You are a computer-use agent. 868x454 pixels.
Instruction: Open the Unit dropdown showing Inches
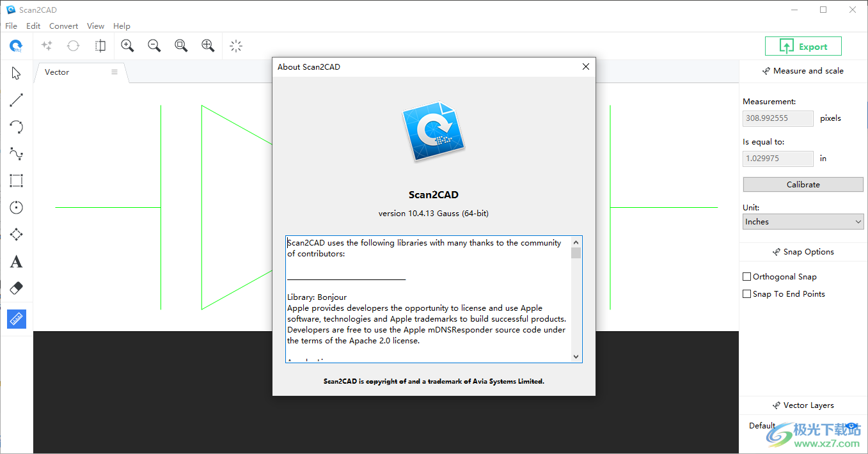click(x=803, y=221)
